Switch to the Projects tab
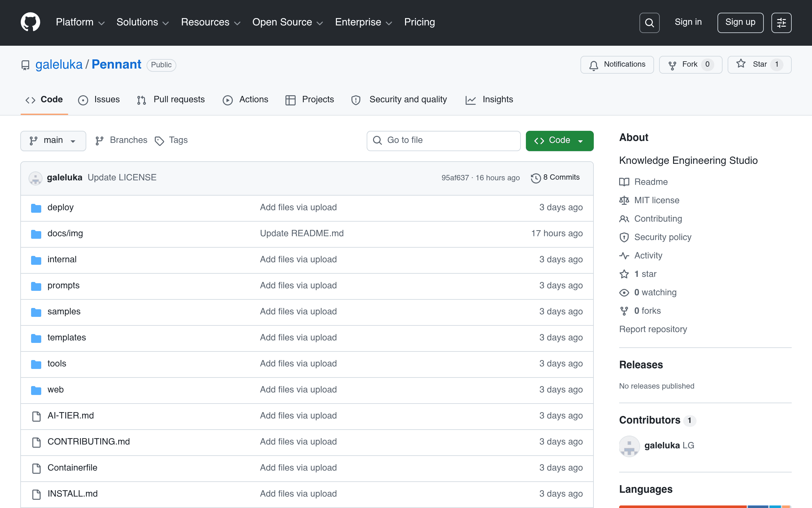This screenshot has height=508, width=812. pyautogui.click(x=310, y=100)
